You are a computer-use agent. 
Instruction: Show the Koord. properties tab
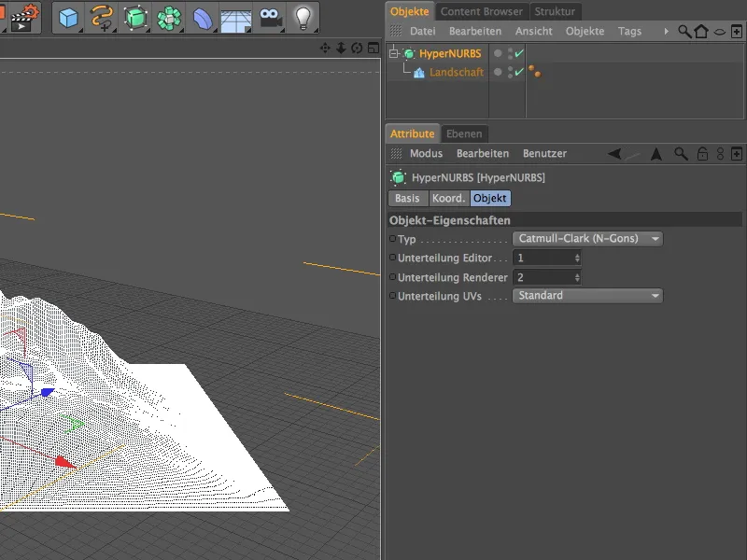(449, 198)
